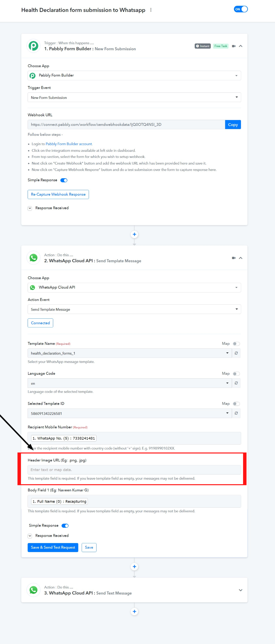Viewport: 275px width, 644px height.
Task: Click WhatsApp logo of step 2
Action: click(33, 258)
